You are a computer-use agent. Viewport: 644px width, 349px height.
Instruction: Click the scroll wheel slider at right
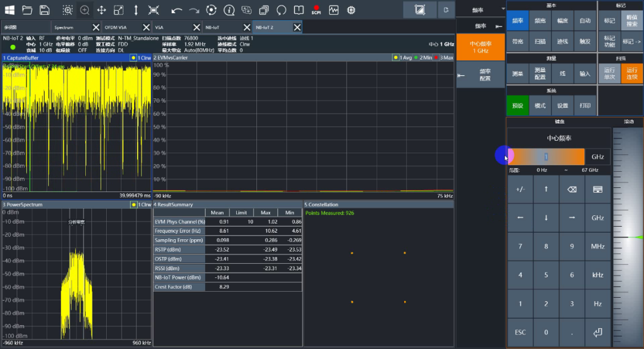point(628,237)
